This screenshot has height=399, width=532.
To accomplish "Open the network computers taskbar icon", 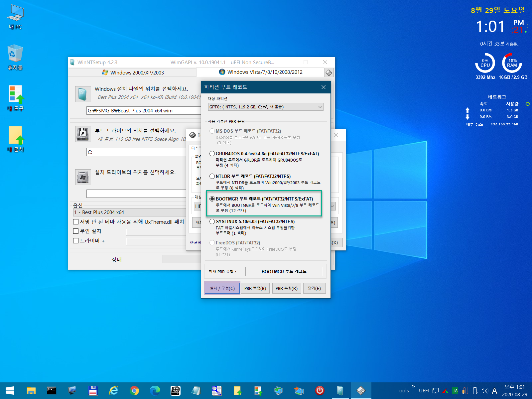I will click(x=299, y=390).
